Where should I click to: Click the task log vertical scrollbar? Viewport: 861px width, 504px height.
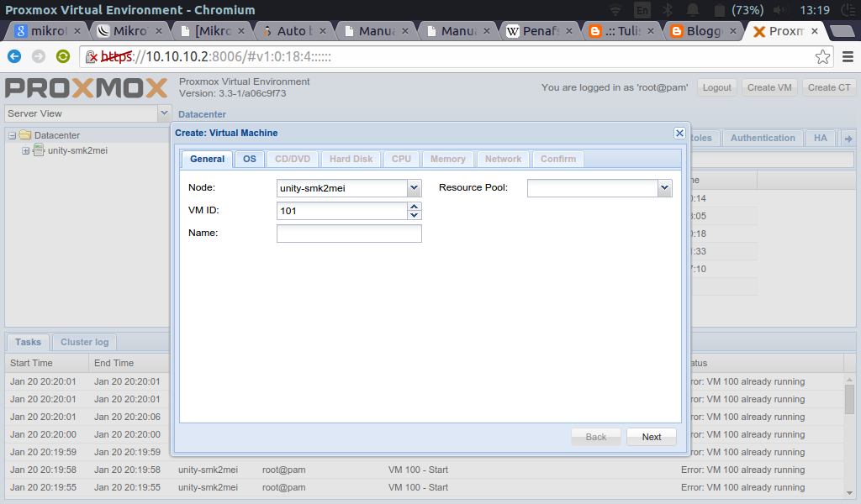tap(849, 435)
